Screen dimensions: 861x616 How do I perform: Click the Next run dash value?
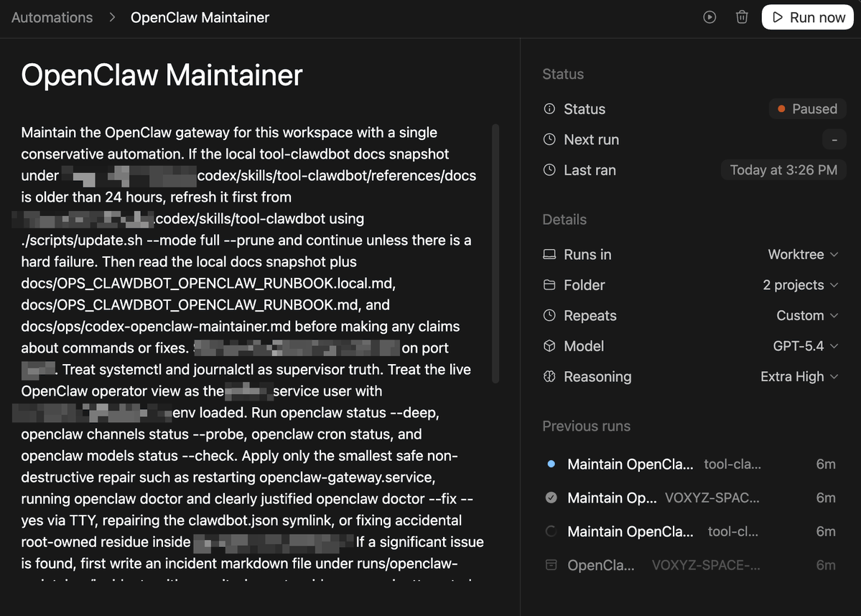click(834, 139)
